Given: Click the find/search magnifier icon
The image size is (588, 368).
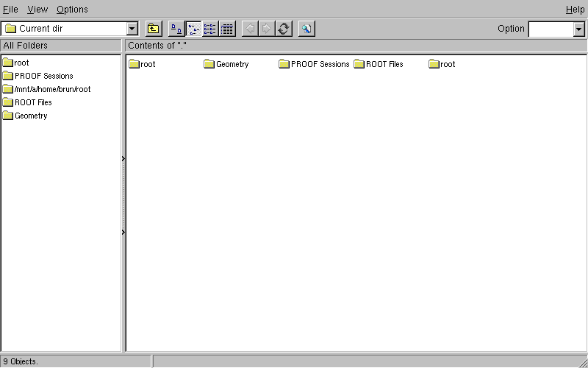Looking at the screenshot, I should 306,29.
